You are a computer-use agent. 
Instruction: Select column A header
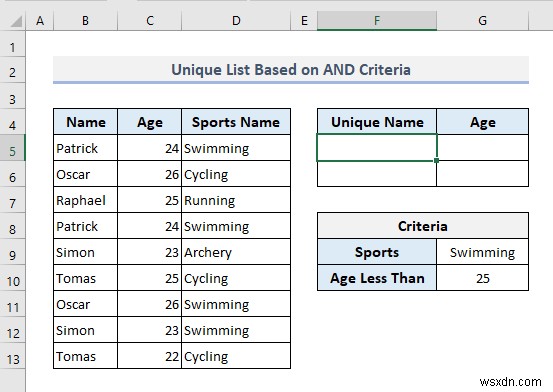[40, 20]
